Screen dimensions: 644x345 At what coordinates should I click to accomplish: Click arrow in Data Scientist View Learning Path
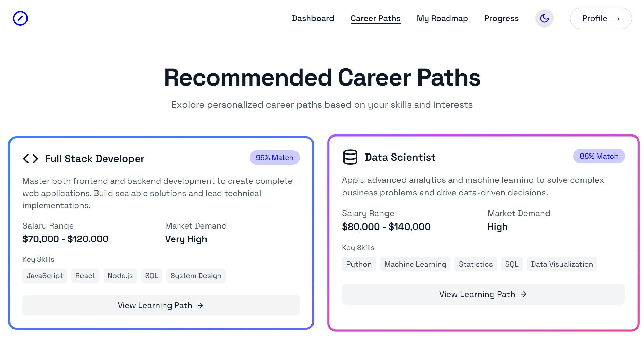524,294
